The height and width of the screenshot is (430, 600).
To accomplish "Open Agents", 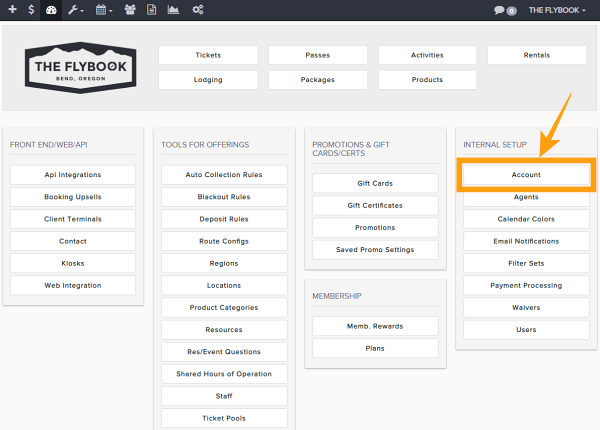I will 526,197.
